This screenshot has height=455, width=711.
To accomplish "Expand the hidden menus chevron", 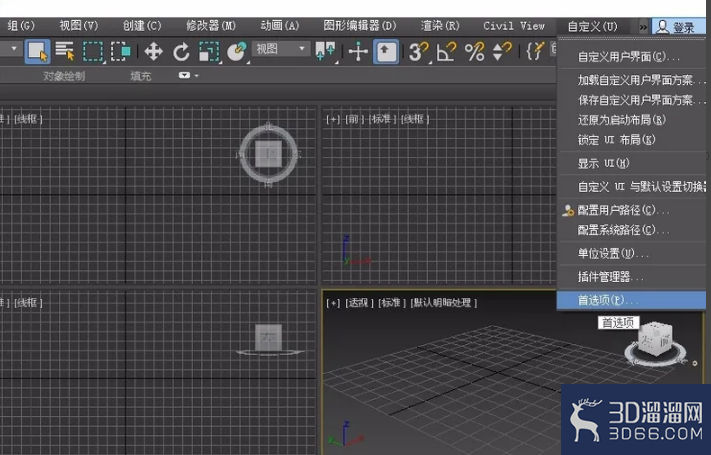I will point(643,27).
